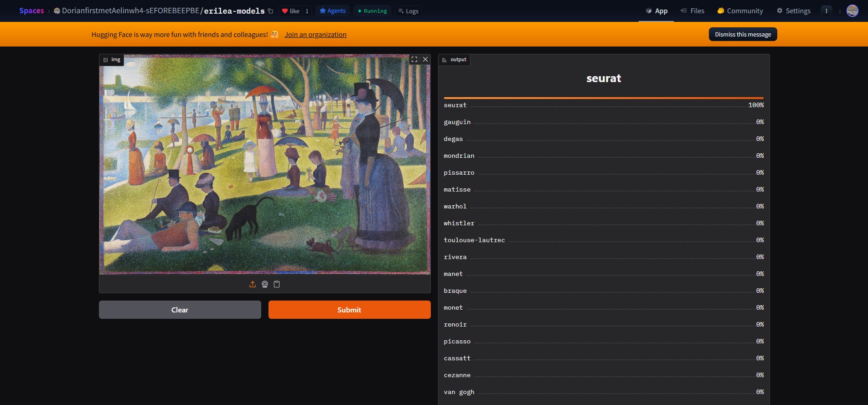Switch to the Files tab
This screenshot has width=868, height=405.
[692, 11]
